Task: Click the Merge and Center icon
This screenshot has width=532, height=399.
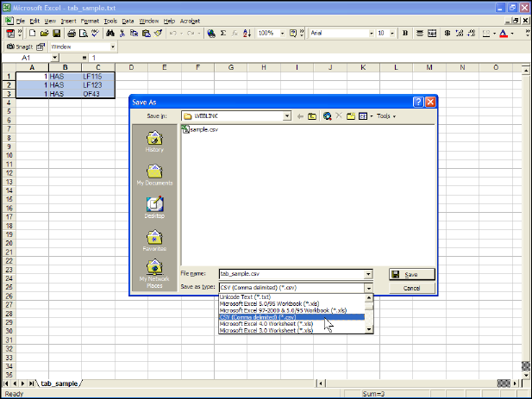Action: tap(432, 34)
